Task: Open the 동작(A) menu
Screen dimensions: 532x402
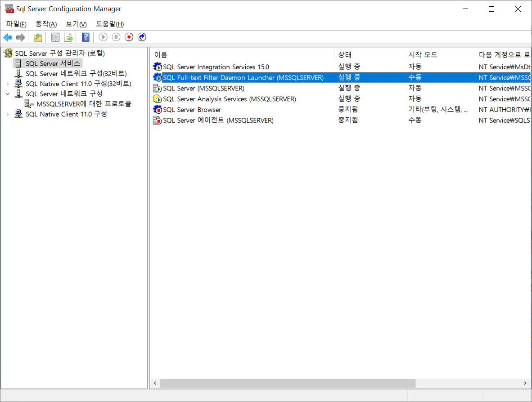Action: point(46,24)
